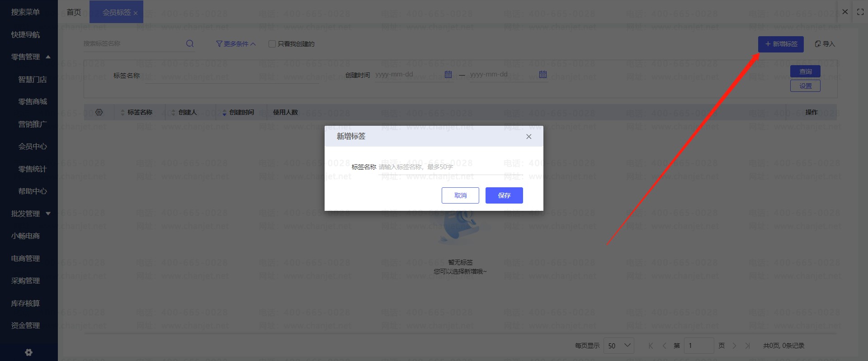
Task: Click the 设置 button
Action: pos(805,86)
